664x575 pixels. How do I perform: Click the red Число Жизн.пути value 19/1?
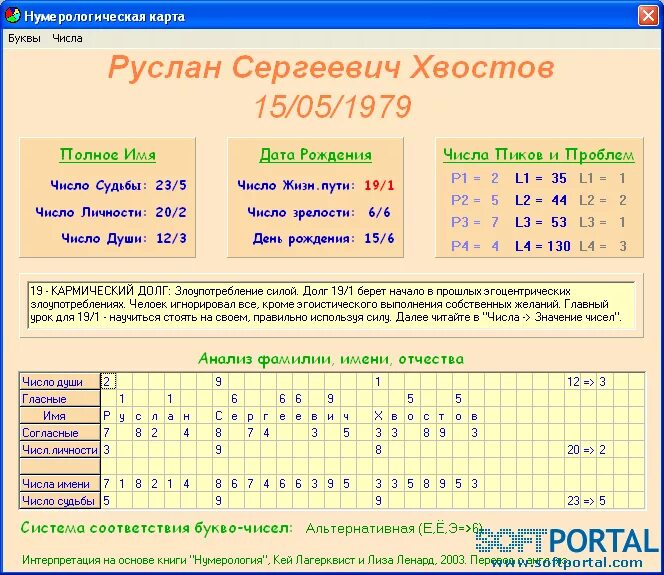(x=379, y=185)
